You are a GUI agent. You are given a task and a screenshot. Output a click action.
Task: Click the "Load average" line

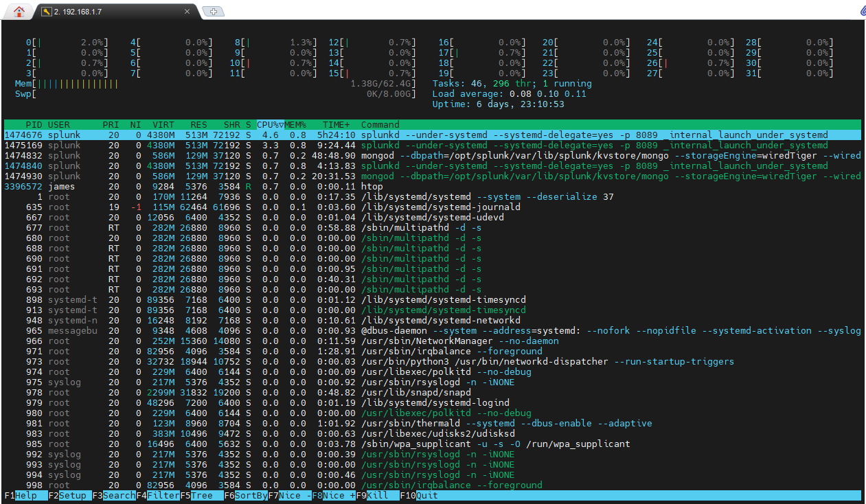tap(510, 94)
